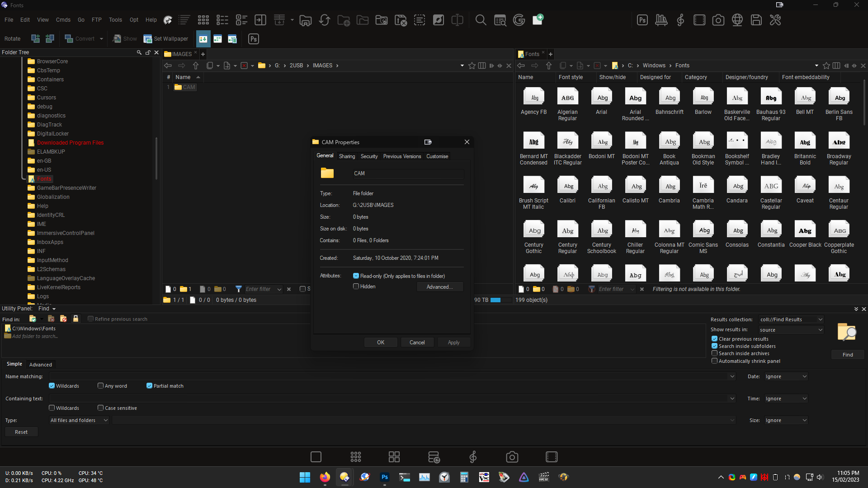The width and height of the screenshot is (868, 488).
Task: Toggle the Read-only attribute checkbox
Action: click(356, 276)
